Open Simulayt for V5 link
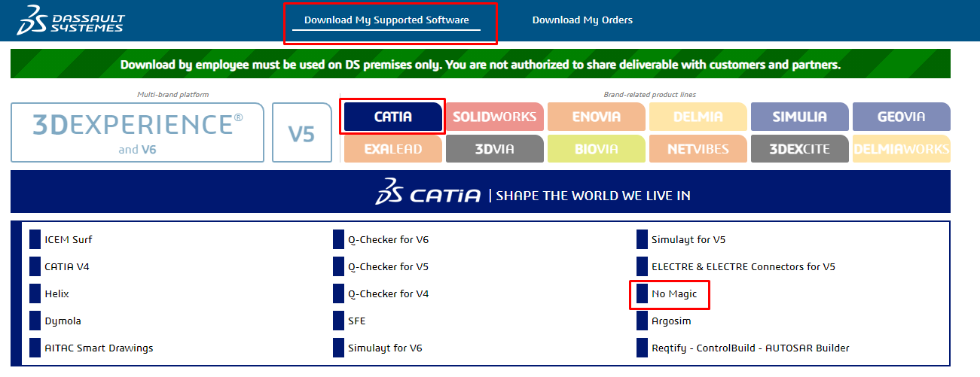 coord(688,239)
